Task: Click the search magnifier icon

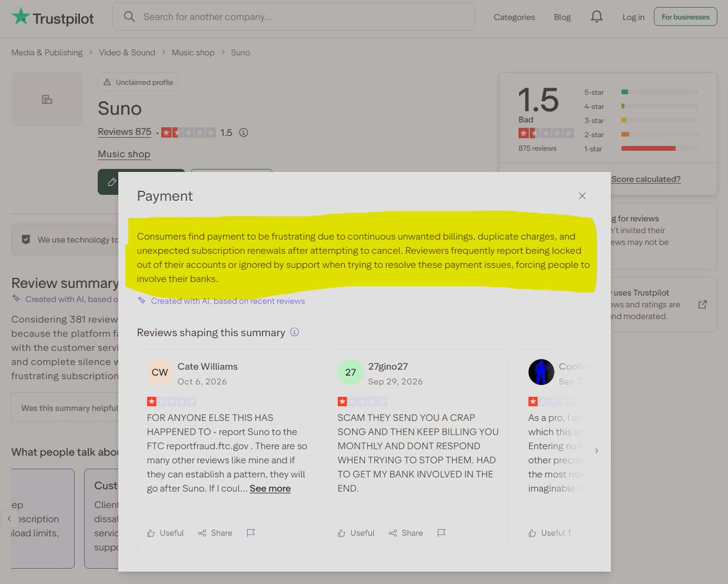Action: point(129,17)
